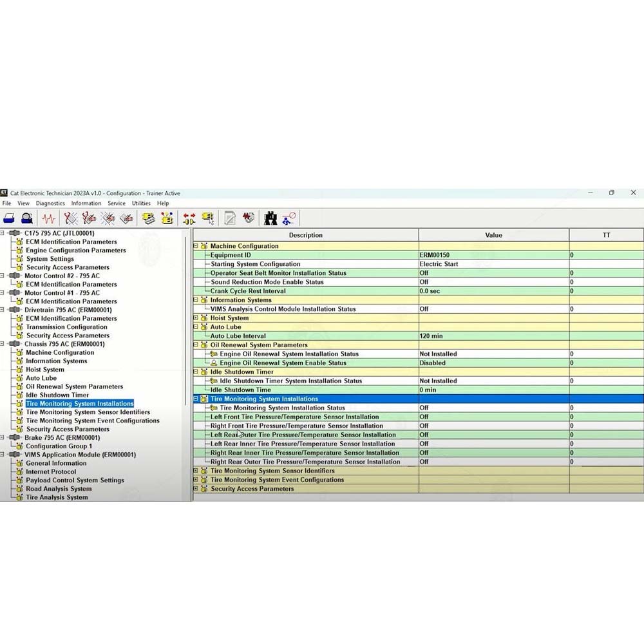Screen dimensions: 644x644
Task: Collapse the Machine Configuration group in table
Action: pos(196,246)
